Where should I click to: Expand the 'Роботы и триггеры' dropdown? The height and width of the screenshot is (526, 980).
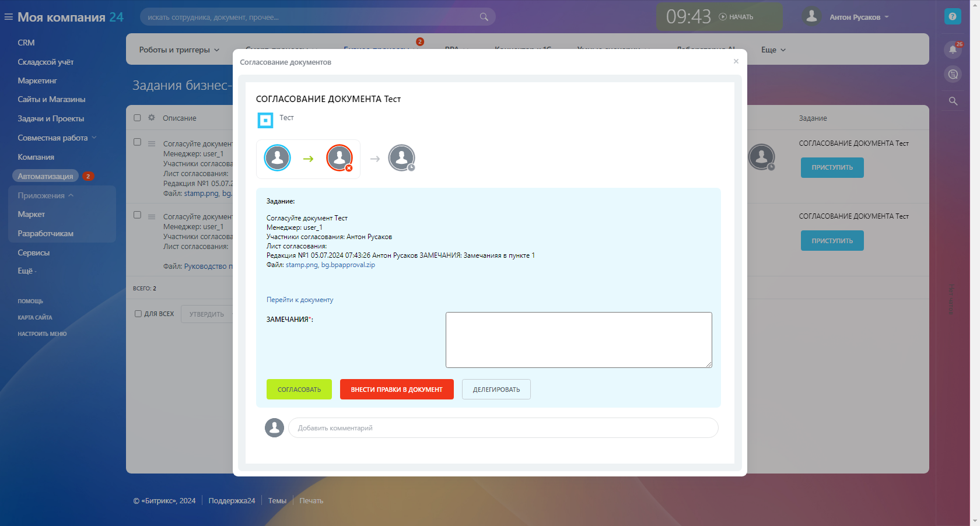(178, 50)
